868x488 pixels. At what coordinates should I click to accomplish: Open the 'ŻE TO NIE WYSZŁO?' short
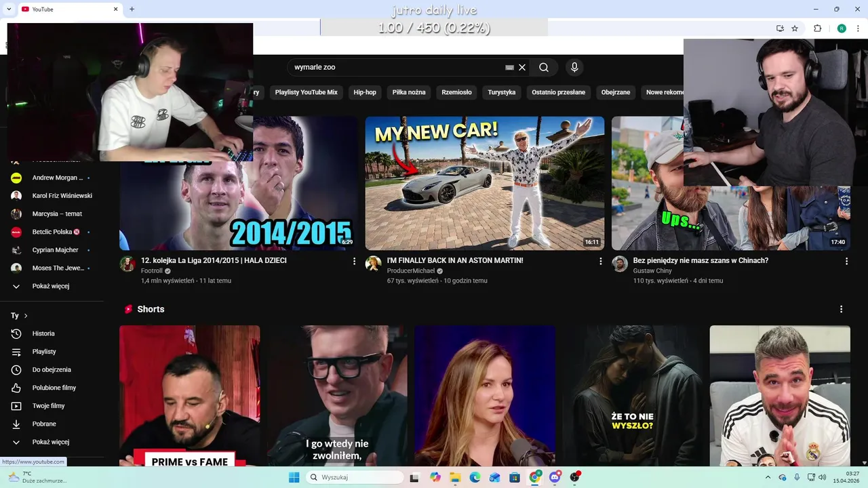coord(632,396)
